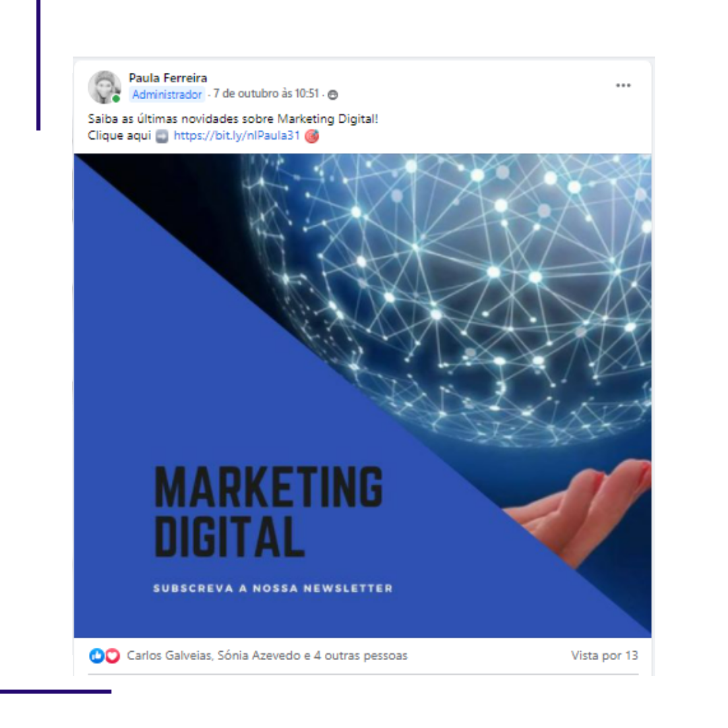The width and height of the screenshot is (728, 728).
Task: Click the green online status dot
Action: (x=116, y=98)
